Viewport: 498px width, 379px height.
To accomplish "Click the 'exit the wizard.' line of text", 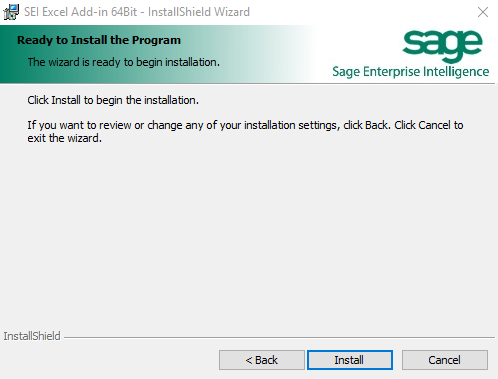I will click(x=65, y=138).
